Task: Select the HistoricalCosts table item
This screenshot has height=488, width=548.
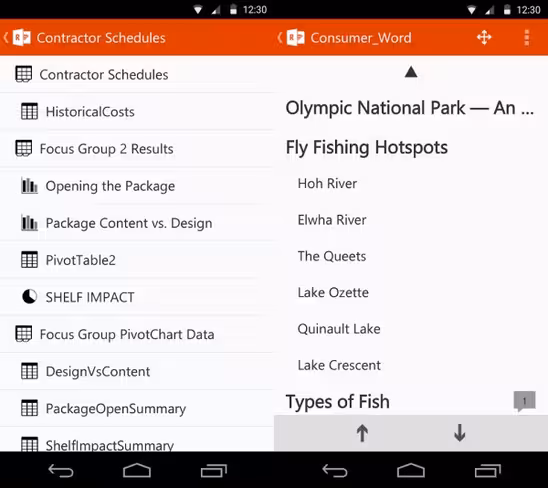Action: (137, 112)
